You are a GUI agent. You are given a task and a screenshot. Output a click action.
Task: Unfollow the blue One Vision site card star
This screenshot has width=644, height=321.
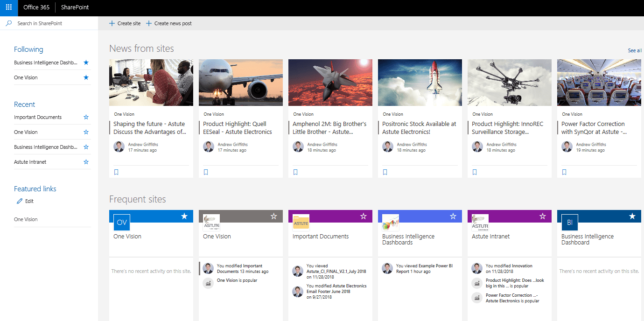pyautogui.click(x=184, y=216)
